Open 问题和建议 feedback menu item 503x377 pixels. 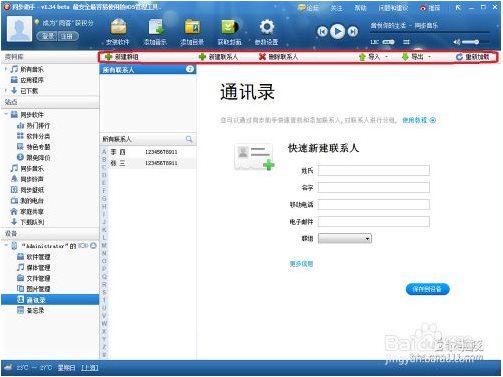pos(393,8)
